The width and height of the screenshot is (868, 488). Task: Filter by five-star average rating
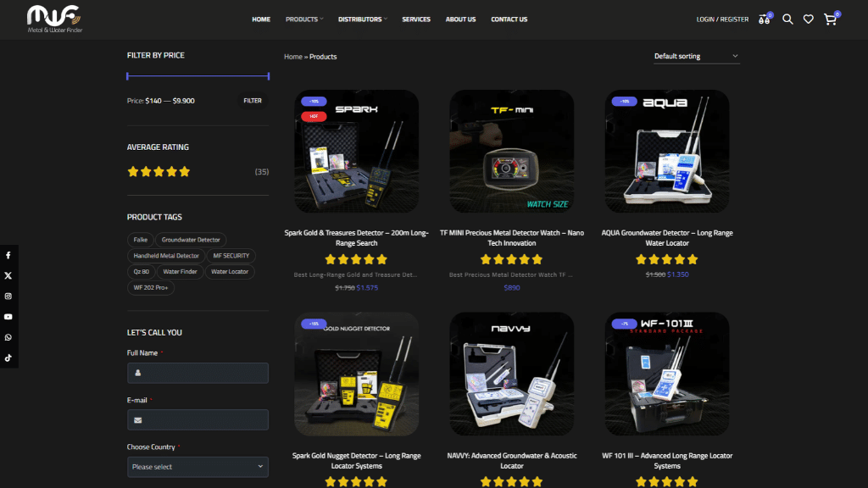click(159, 171)
